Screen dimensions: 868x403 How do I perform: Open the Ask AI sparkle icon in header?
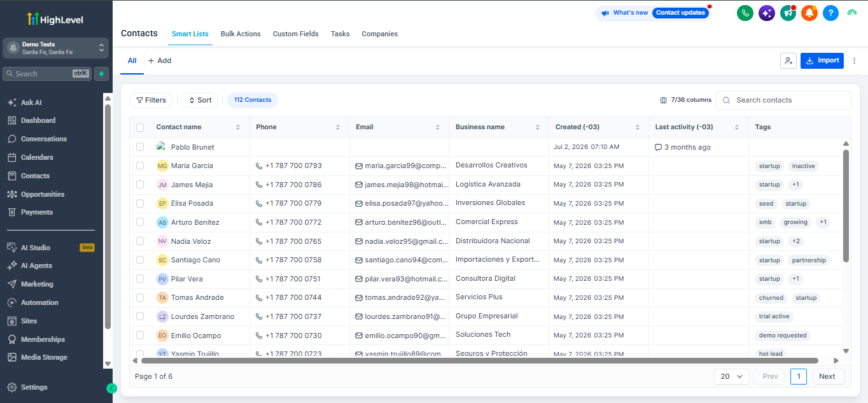point(767,13)
